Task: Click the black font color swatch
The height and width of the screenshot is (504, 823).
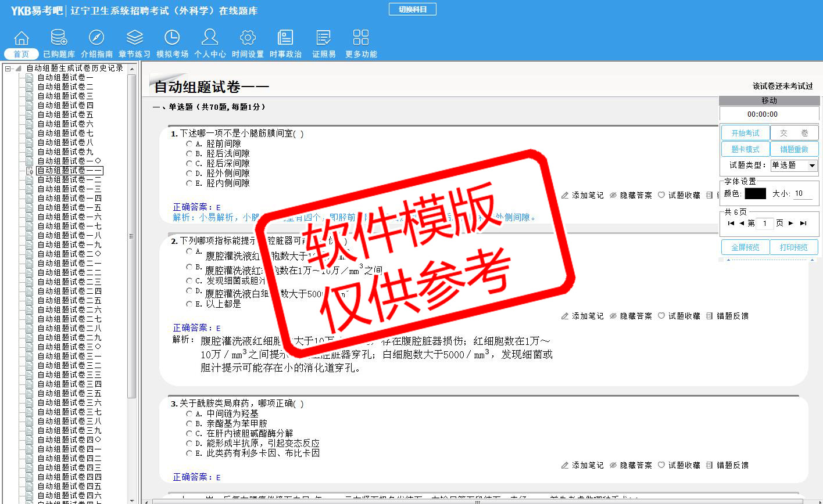Action: (x=755, y=193)
